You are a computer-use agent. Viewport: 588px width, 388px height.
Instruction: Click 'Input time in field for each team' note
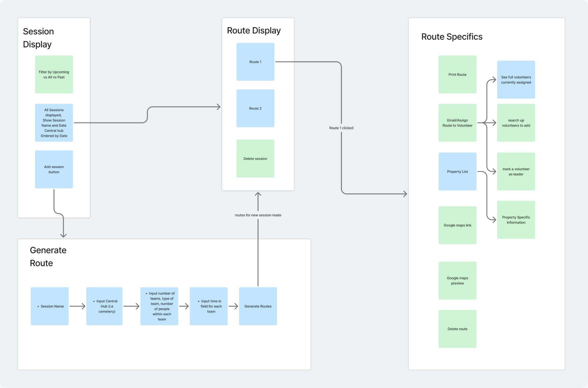(209, 306)
